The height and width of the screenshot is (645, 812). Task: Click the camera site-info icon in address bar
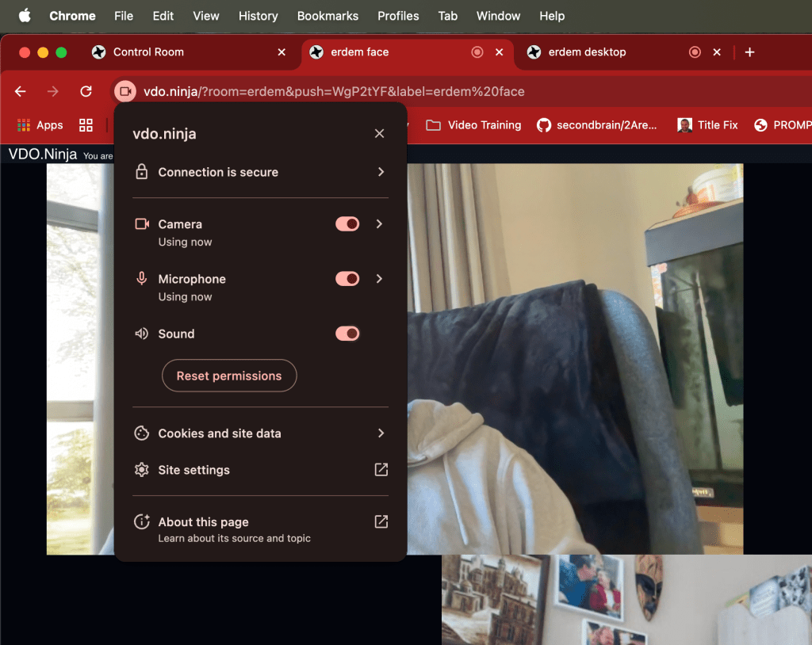tap(124, 92)
